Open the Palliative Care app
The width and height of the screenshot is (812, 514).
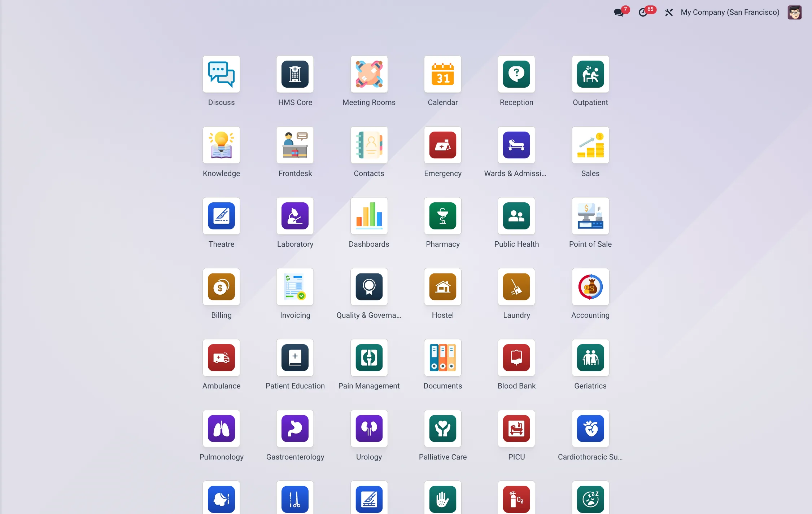tap(443, 429)
